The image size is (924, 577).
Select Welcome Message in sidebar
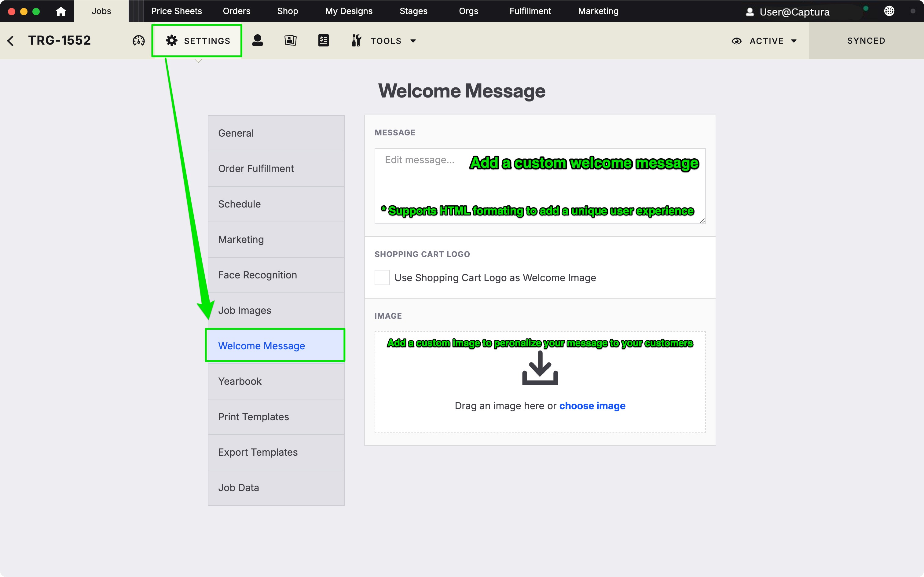click(x=276, y=346)
